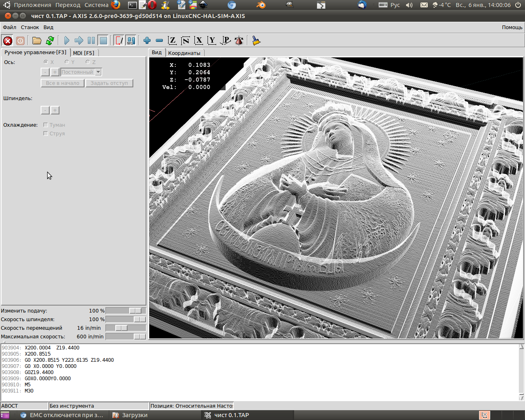Toggle the Emergency Stop button
The image size is (525, 420).
tap(8, 41)
